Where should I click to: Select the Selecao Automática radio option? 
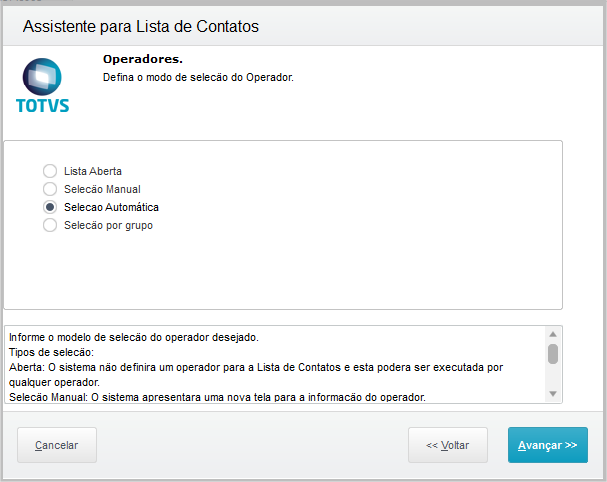click(x=50, y=207)
